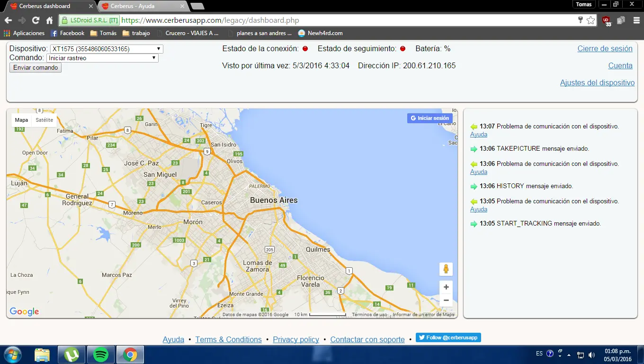Click the saved-password key icon in address bar
This screenshot has width=644, height=364.
[581, 20]
